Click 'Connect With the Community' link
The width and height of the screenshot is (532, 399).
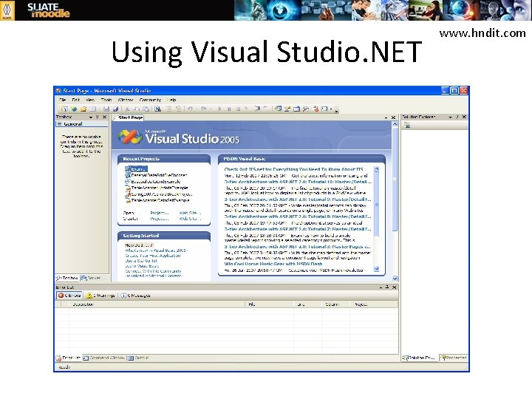point(153,271)
